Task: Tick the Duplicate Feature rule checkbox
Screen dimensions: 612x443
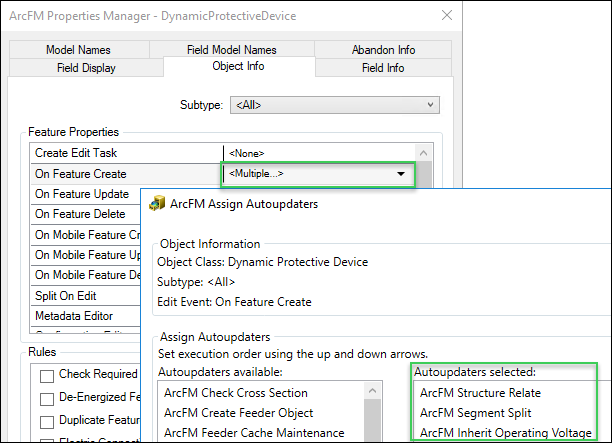Action: tap(47, 422)
